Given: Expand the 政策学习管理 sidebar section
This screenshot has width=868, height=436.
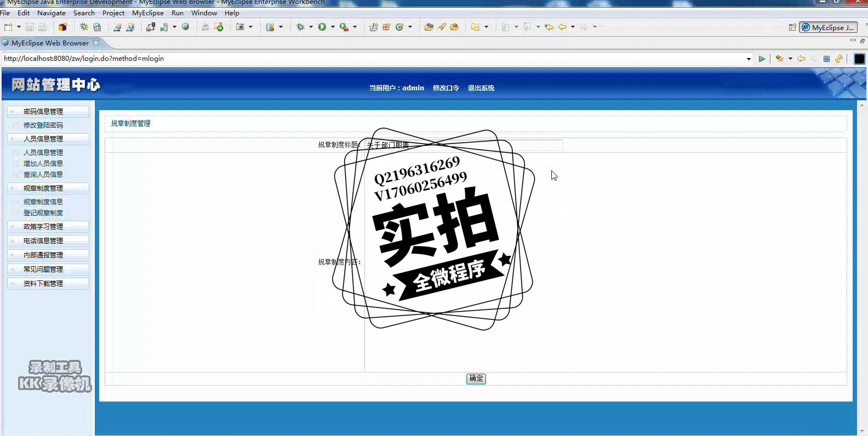Looking at the screenshot, I should click(48, 227).
